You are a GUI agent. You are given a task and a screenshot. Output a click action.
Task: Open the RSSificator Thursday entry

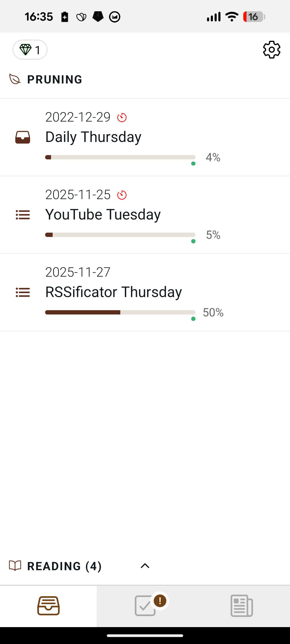point(113,292)
